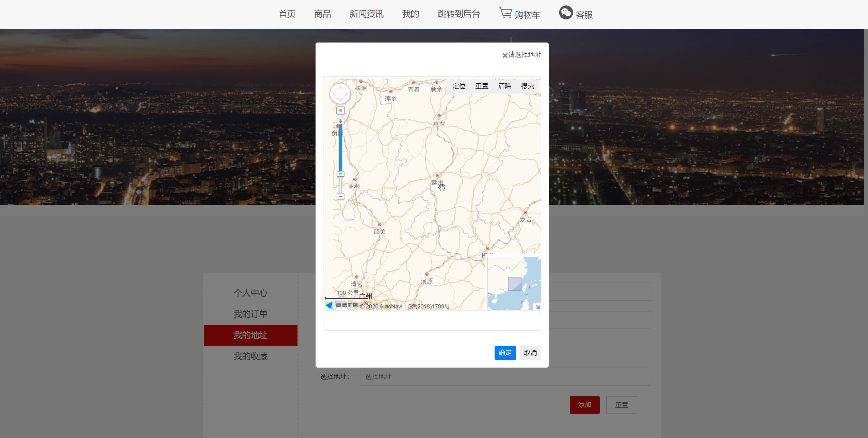Click 定位 in map toolbar
Image resolution: width=868 pixels, height=438 pixels.
459,86
